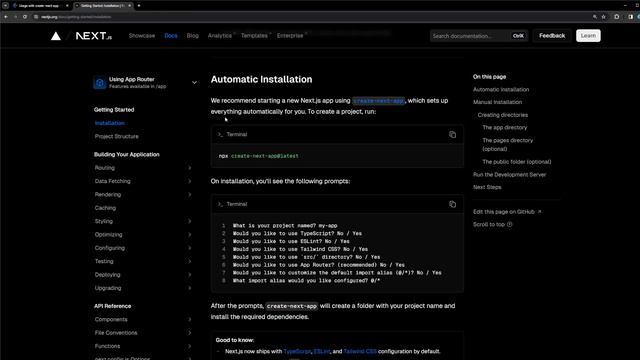Image resolution: width=640 pixels, height=360 pixels.
Task: Click site info icon in address bar
Action: click(x=36, y=17)
